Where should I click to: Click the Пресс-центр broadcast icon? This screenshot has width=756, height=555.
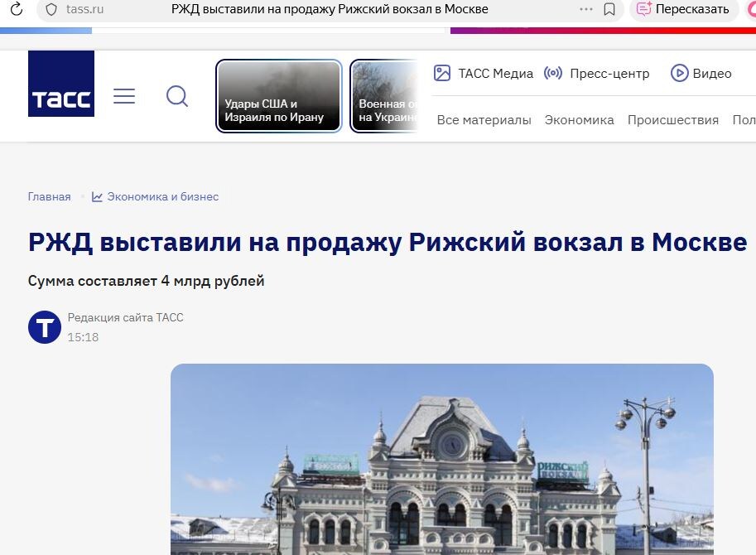pos(553,73)
